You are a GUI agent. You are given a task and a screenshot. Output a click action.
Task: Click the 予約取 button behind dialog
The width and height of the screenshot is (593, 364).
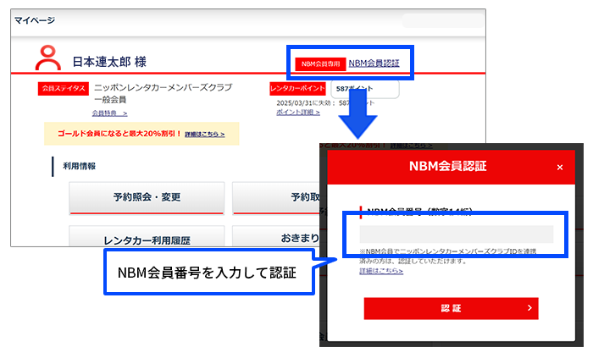coord(276,198)
